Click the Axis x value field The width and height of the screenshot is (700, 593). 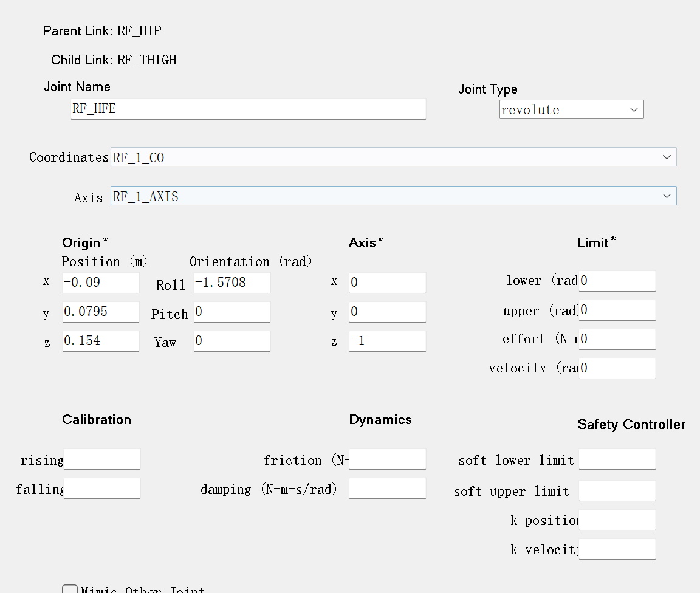[388, 283]
